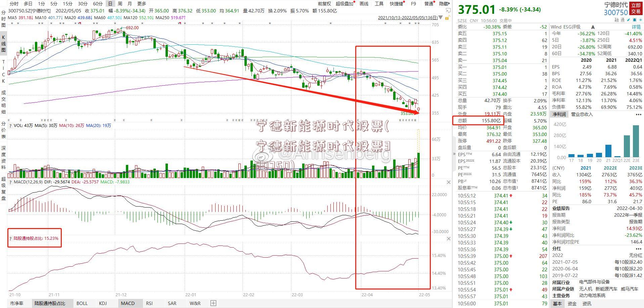Screen dimensions: 644x308
Task: Close the 陆股通持股占比 indicator panel
Action: [449, 238]
